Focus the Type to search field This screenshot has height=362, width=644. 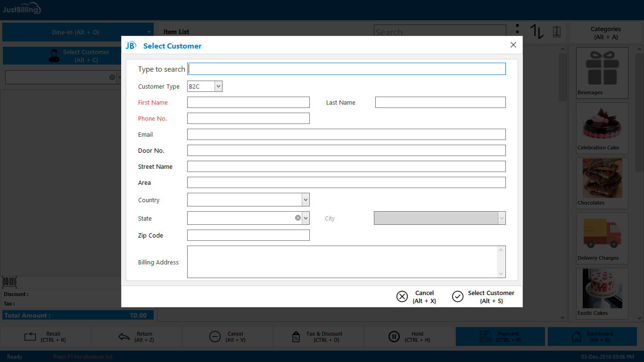[347, 69]
